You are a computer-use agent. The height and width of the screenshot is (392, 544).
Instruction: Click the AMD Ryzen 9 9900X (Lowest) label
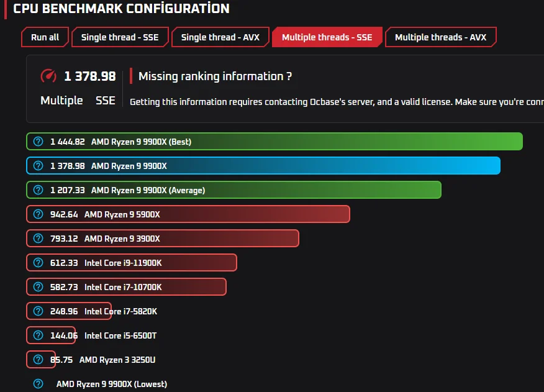click(x=112, y=384)
